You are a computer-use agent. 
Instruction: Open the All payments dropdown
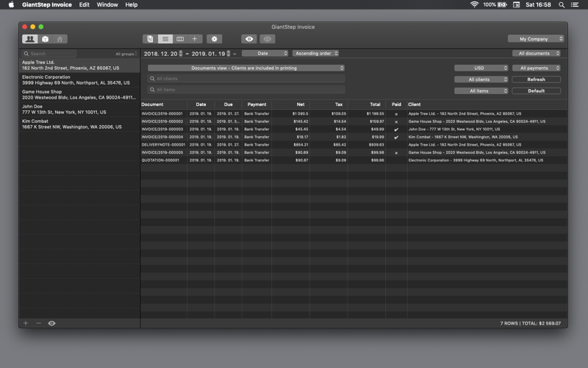coord(537,68)
